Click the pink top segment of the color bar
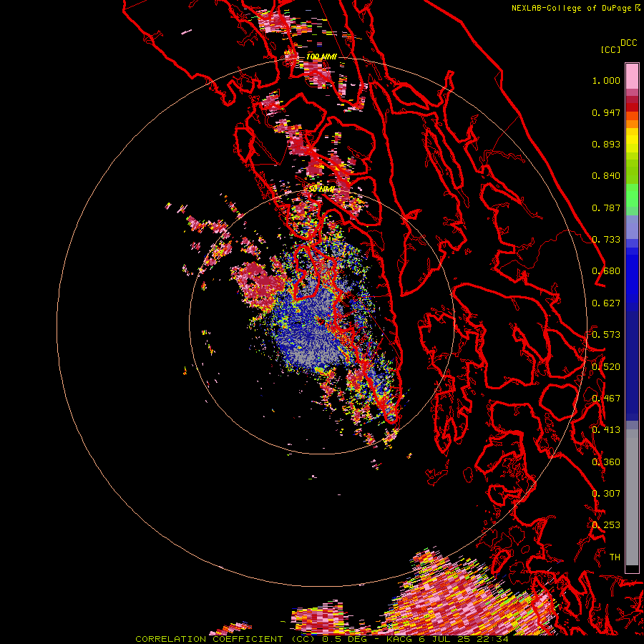 pyautogui.click(x=632, y=76)
